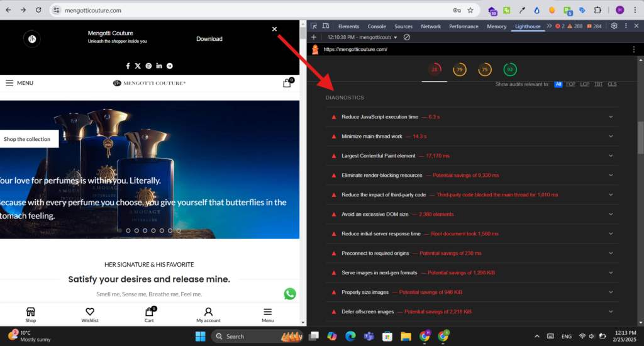The height and width of the screenshot is (346, 644).
Task: Click the Download app button
Action: pos(209,38)
